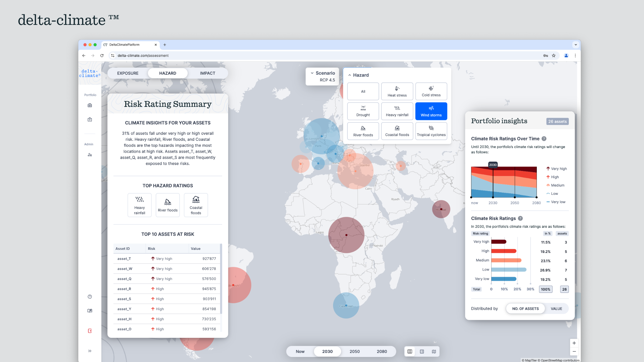
Task: Reload the page with refresh icon
Action: coord(102,56)
